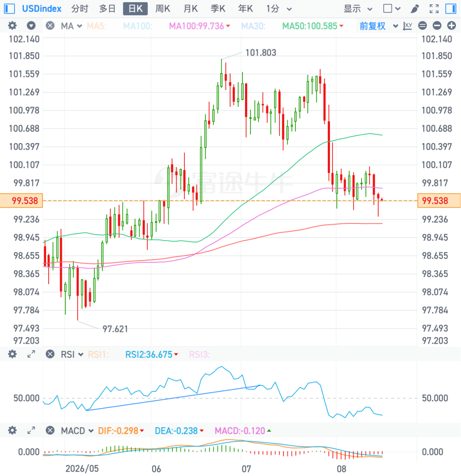
Task: Click the 97.621 low price label
Action: [x=115, y=329]
